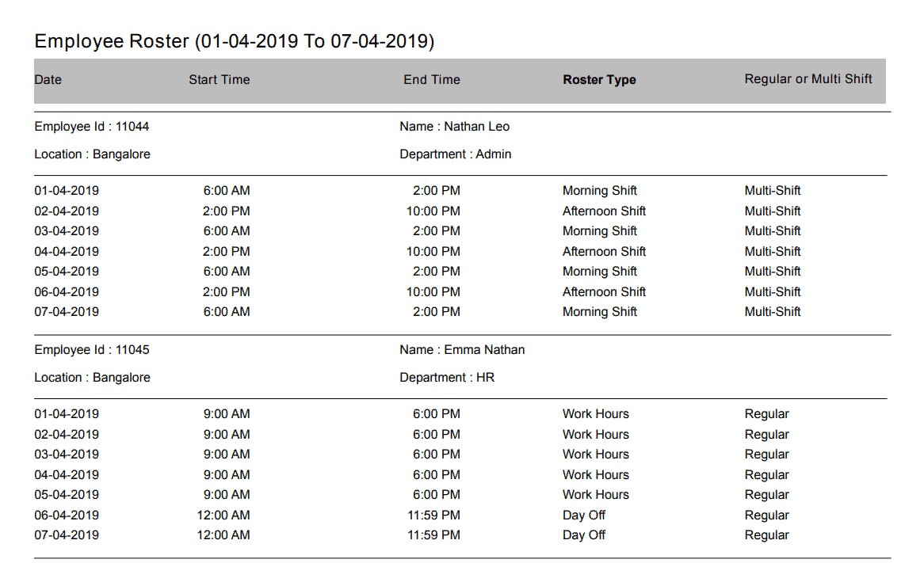Click Afternoon Shift in Nathan's 02-04-2019 row
This screenshot has width=924, height=563.
(x=604, y=211)
